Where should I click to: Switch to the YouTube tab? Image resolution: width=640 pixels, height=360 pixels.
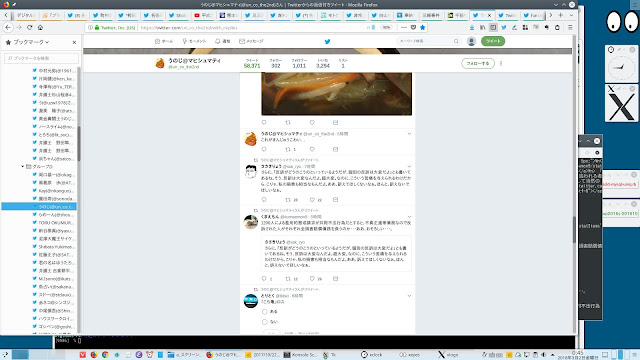point(203,15)
